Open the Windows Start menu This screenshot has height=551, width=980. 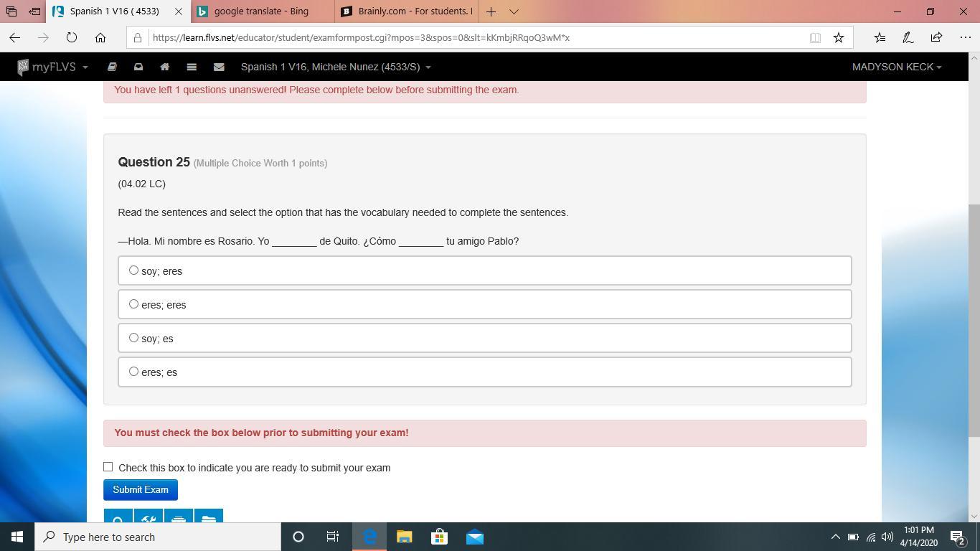(x=17, y=537)
